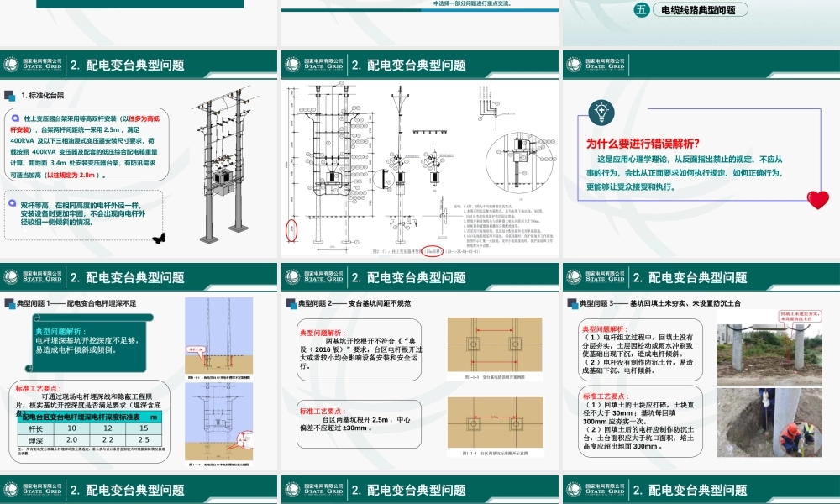Select the slide containing 电缆线路典型问题
Viewport: 840px width, 504px height.
point(701,23)
